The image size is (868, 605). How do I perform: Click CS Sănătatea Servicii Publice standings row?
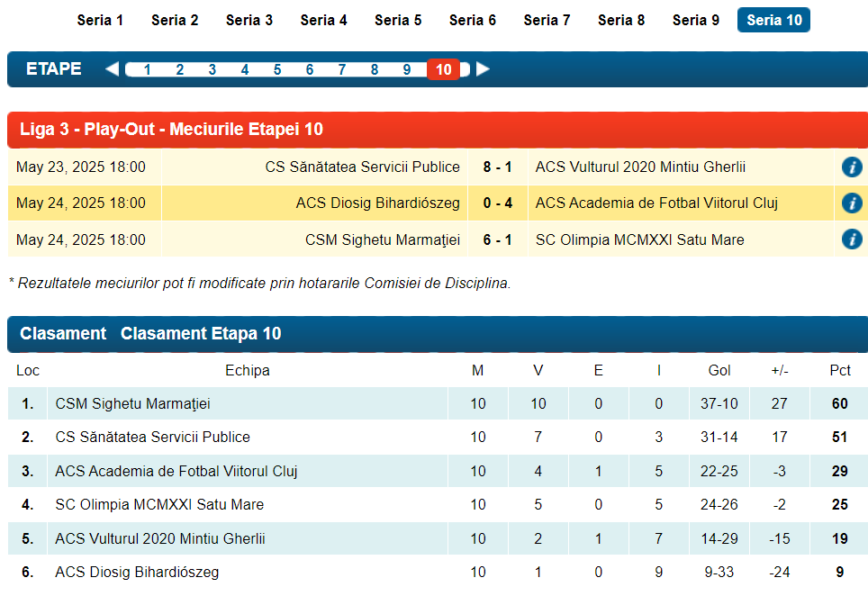pyautogui.click(x=152, y=437)
